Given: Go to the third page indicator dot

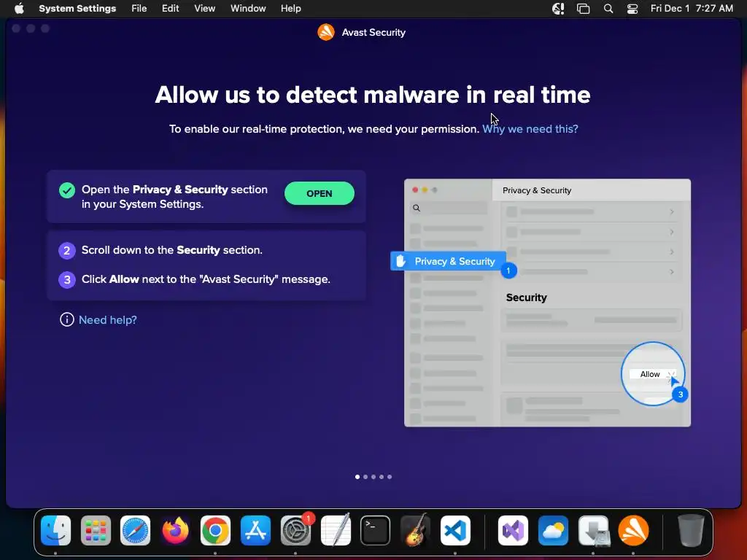Looking at the screenshot, I should 373,477.
